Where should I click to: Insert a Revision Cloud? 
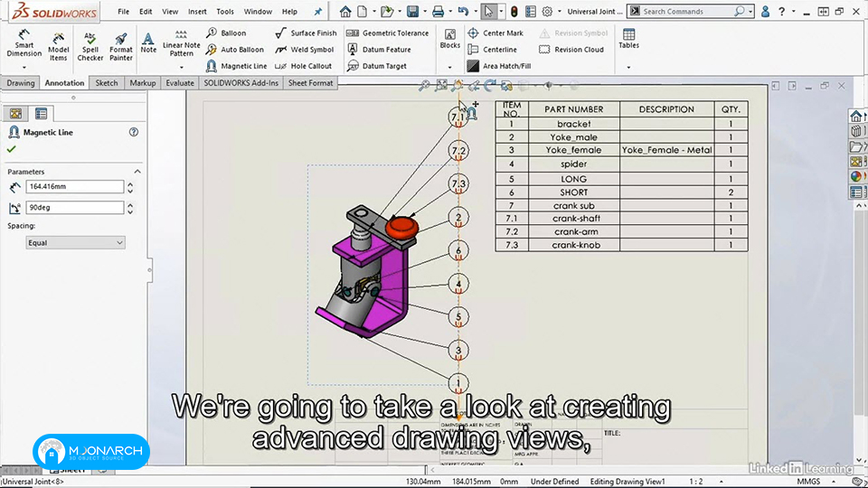point(571,50)
